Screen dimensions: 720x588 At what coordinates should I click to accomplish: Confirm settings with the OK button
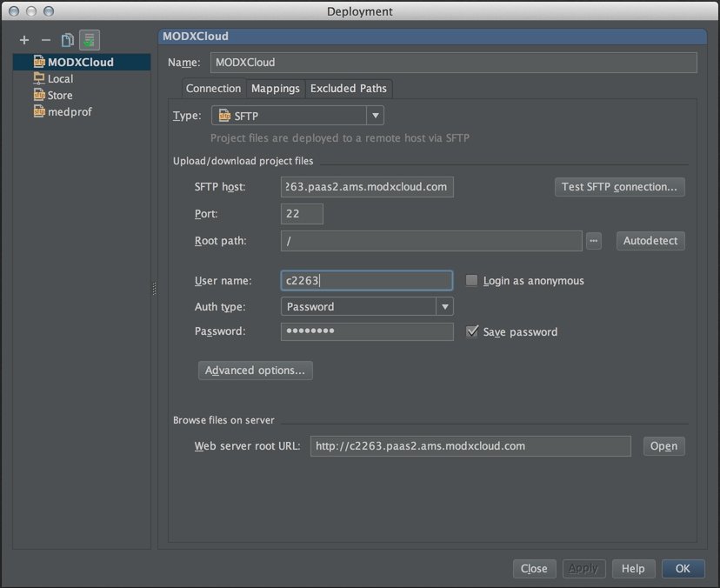[x=683, y=568]
